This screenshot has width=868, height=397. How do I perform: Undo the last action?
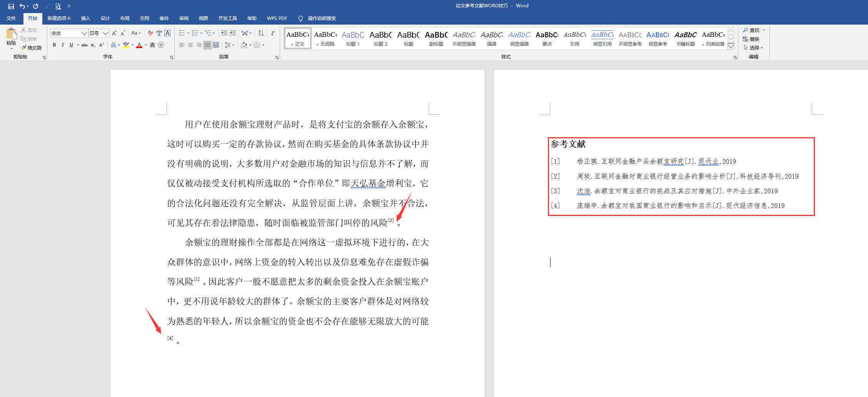click(x=22, y=6)
